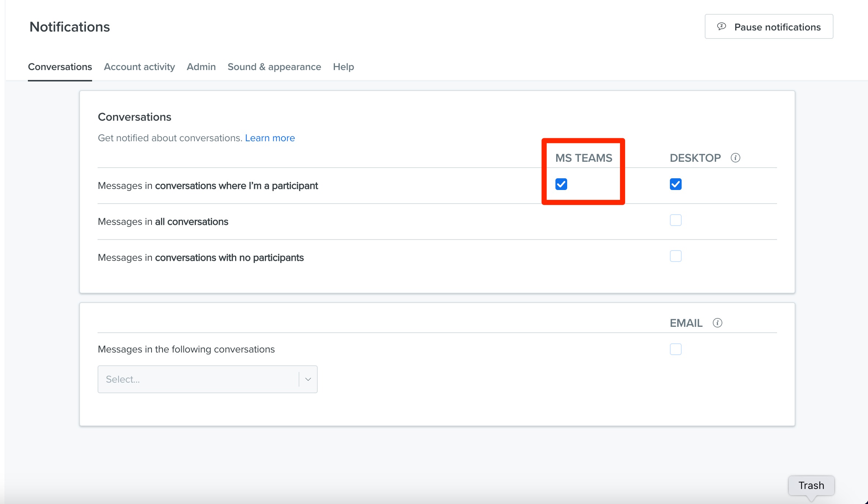
Task: Click the Desktop column info icon
Action: click(x=735, y=158)
